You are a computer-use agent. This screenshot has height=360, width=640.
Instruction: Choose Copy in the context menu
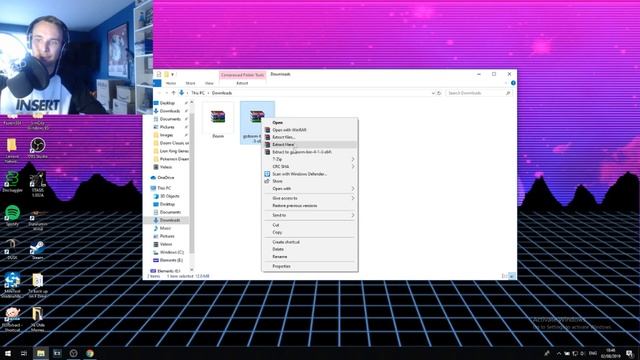tap(310, 232)
